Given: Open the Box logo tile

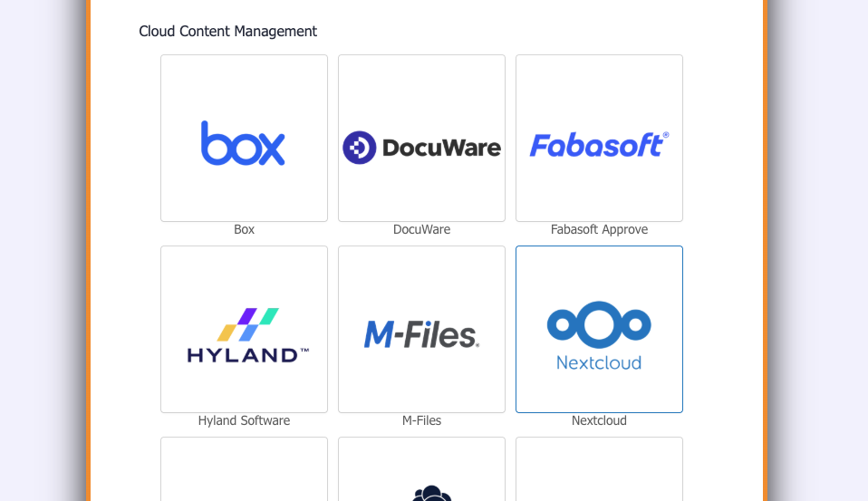Looking at the screenshot, I should click(244, 138).
